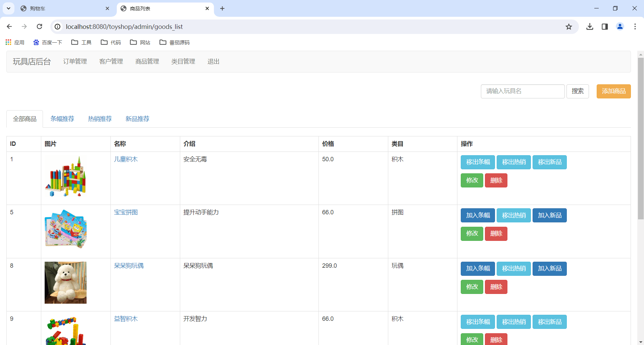Image resolution: width=644 pixels, height=345 pixels.
Task: Open 商品管理 in the navbar
Action: click(147, 61)
